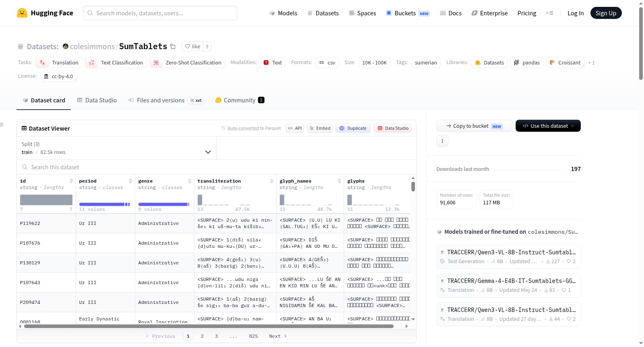Image resolution: width=644 pixels, height=347 pixels.
Task: Open Docs in top navigation
Action: [x=451, y=13]
